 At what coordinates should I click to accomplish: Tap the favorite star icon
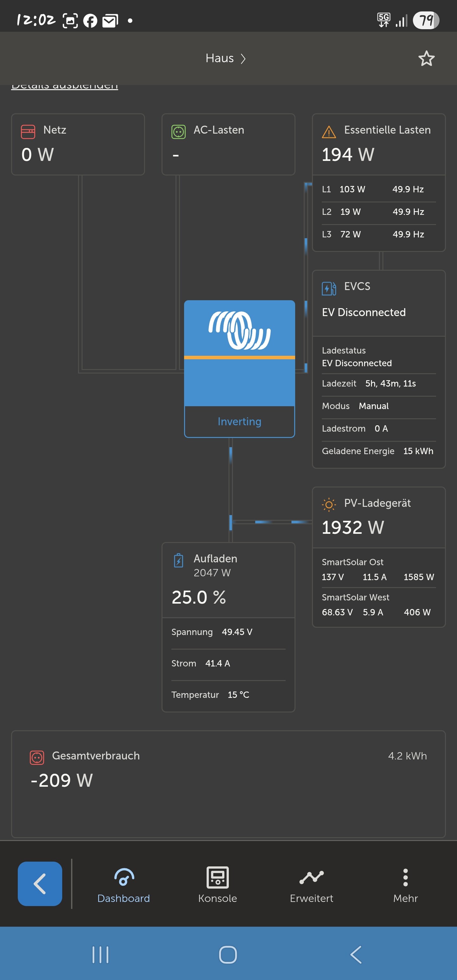pyautogui.click(x=426, y=59)
